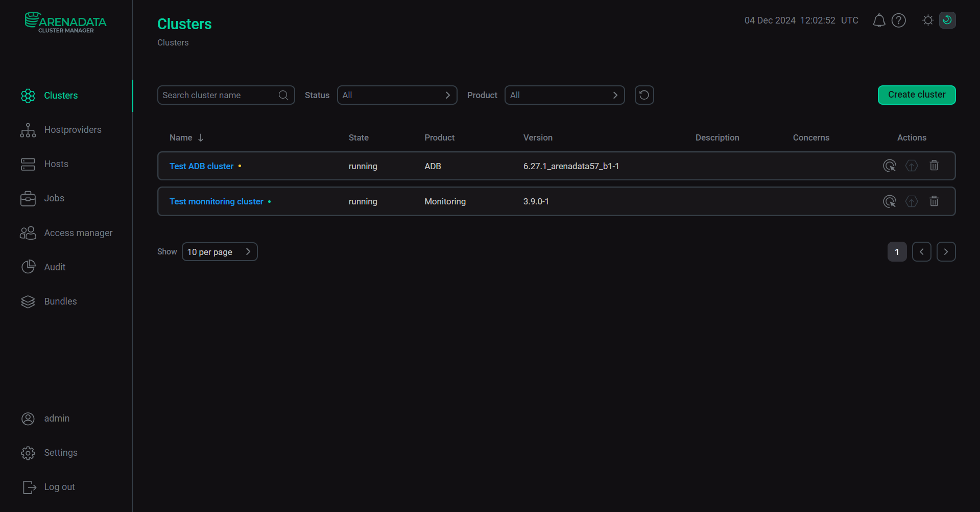This screenshot has width=980, height=512.
Task: Reset filters with the refresh icon
Action: (644, 95)
